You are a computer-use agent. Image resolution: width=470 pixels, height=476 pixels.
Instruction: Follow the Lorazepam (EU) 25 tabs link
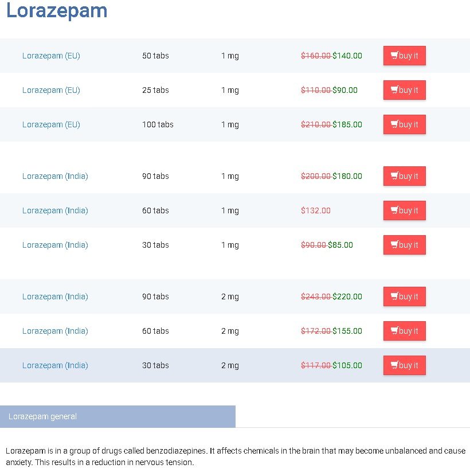[51, 90]
